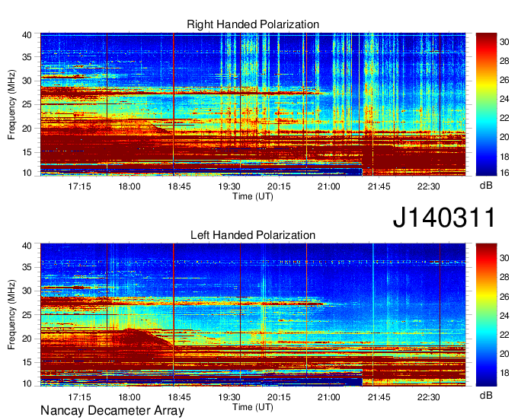Click the 21:00 time tick of the top plot
This screenshot has height=420, width=518.
coord(329,186)
